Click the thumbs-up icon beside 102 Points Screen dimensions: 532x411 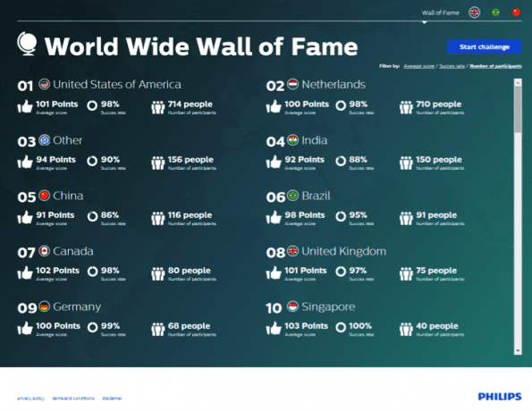click(x=25, y=273)
